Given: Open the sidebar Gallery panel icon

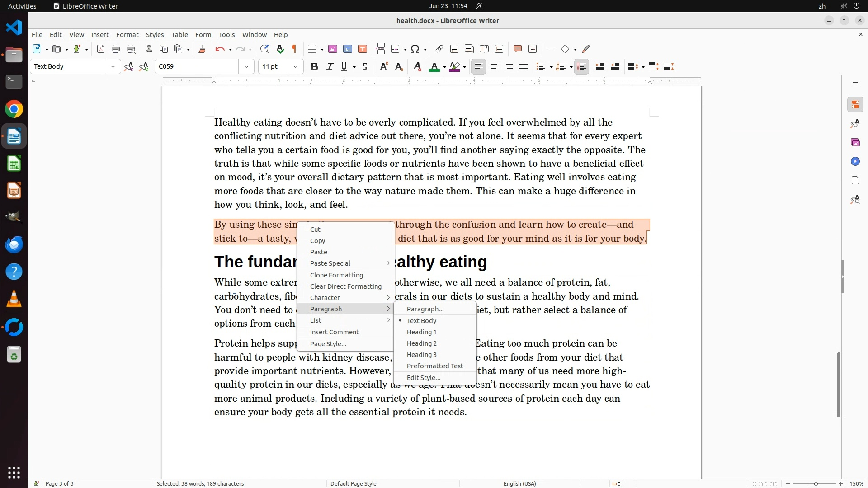Looking at the screenshot, I should click(855, 142).
